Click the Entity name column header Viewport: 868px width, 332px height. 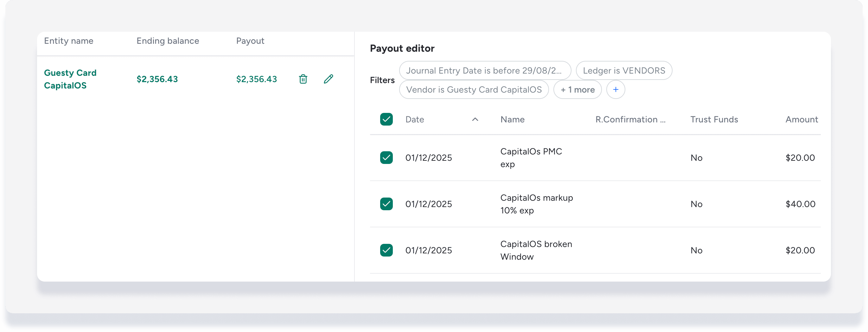point(69,41)
